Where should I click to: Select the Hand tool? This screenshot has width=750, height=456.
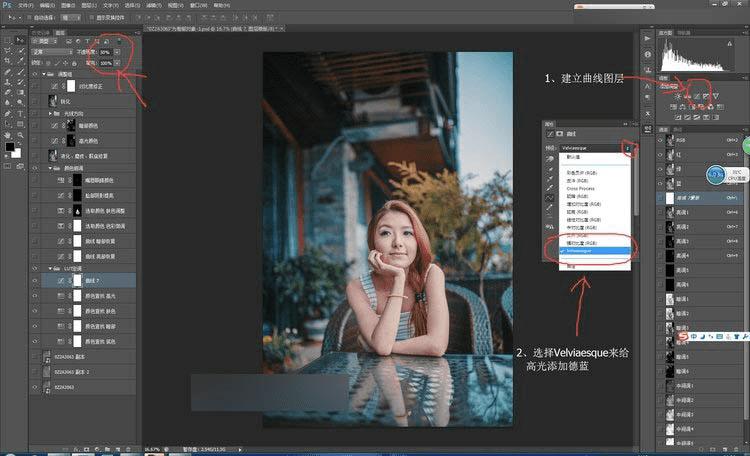(8, 135)
